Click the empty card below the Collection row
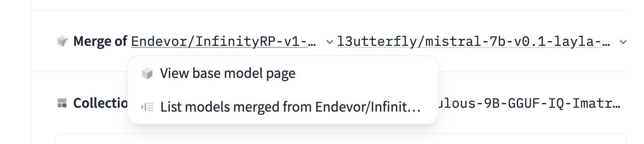 (340, 139)
